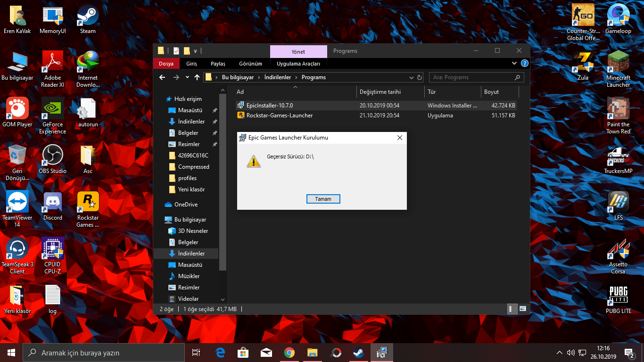644x362 pixels.
Task: Go up one folder level arrow
Action: pyautogui.click(x=197, y=77)
